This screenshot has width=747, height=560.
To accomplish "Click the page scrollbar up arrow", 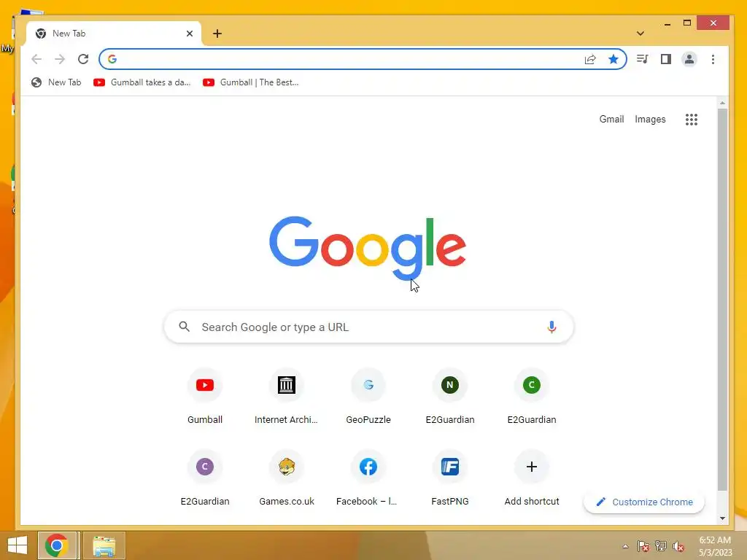I will [722, 103].
